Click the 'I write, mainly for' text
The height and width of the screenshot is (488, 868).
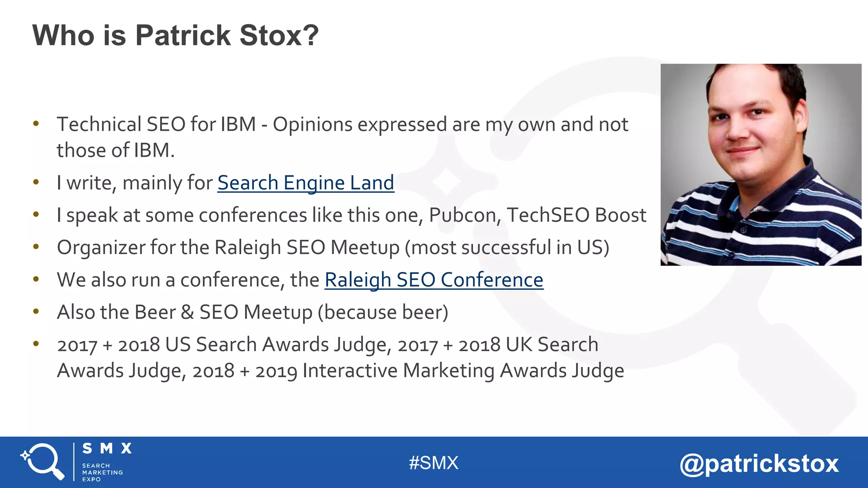(135, 183)
